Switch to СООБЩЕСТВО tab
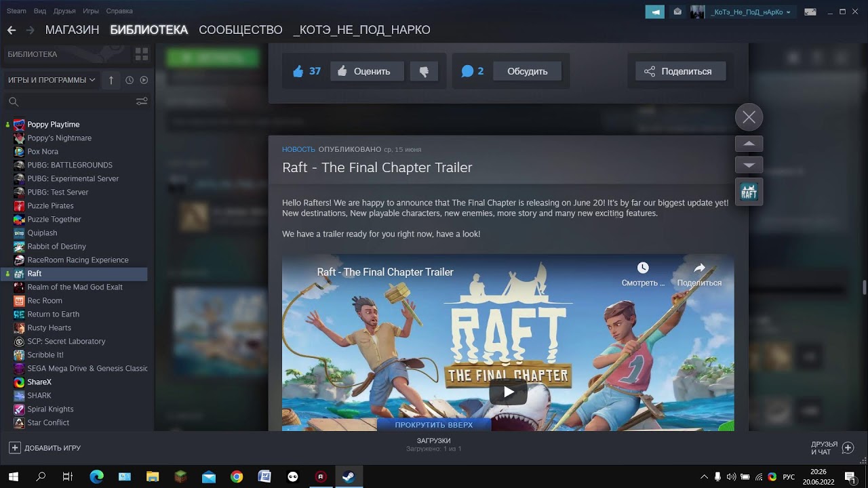This screenshot has width=868, height=488. click(x=241, y=30)
